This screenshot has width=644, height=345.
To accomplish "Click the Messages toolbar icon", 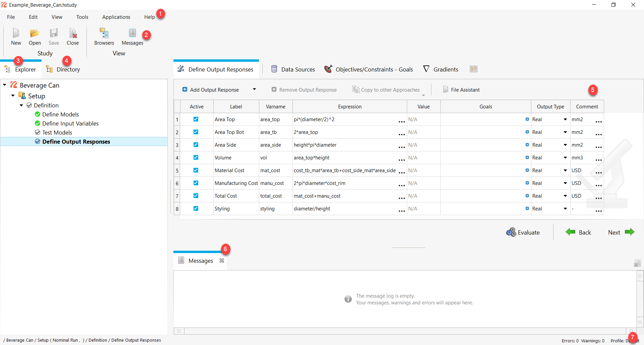I will 132,33.
